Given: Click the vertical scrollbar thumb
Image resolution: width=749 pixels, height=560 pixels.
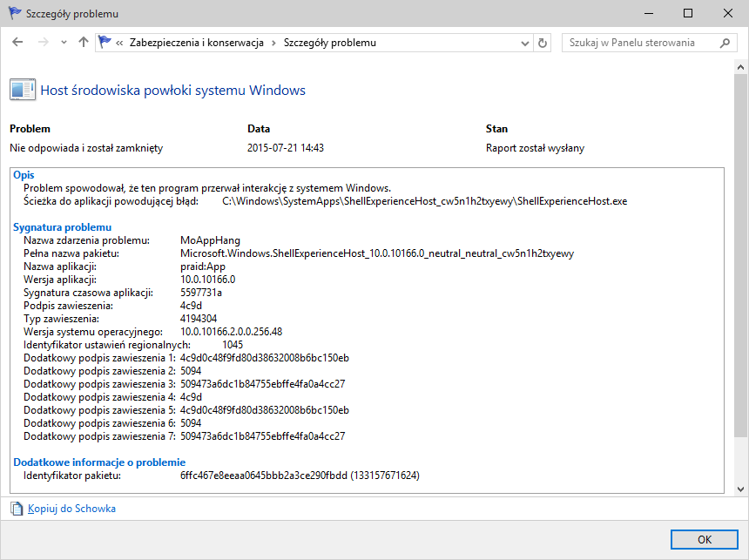Looking at the screenshot, I should [x=740, y=256].
